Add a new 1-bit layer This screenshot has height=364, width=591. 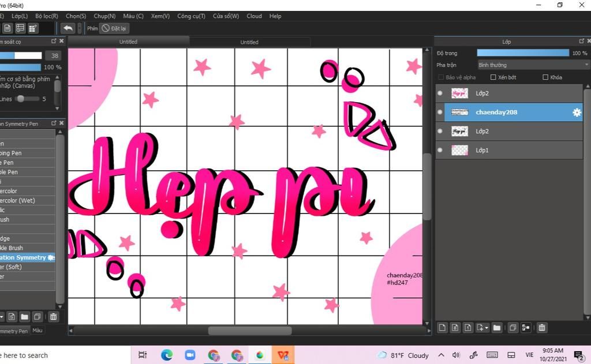[467, 328]
